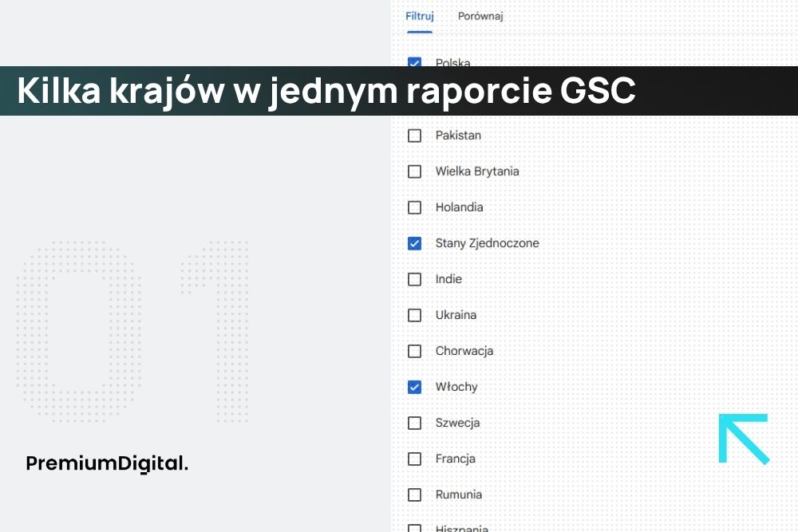798x532 pixels.
Task: Click the 'Indie' label text
Action: [448, 278]
